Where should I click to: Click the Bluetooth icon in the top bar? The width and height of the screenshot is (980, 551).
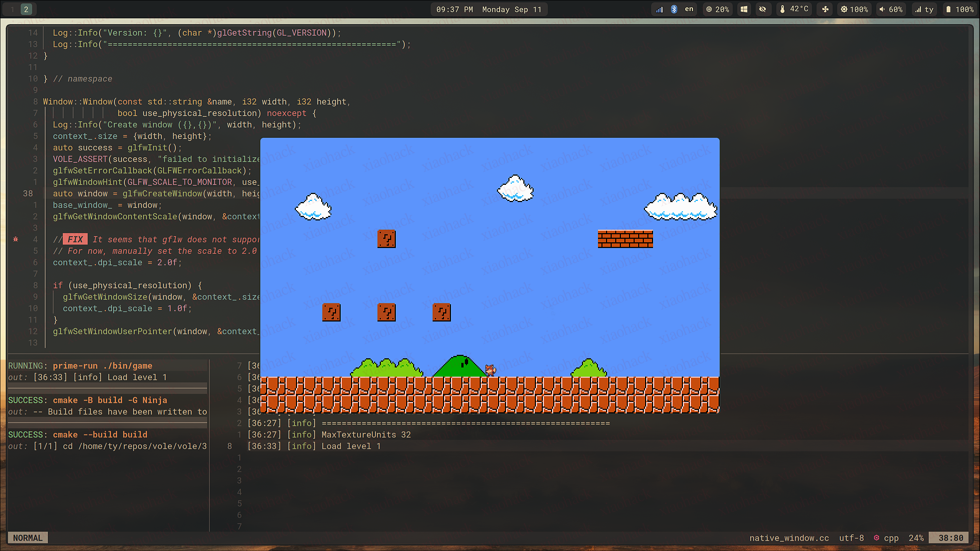pyautogui.click(x=674, y=9)
